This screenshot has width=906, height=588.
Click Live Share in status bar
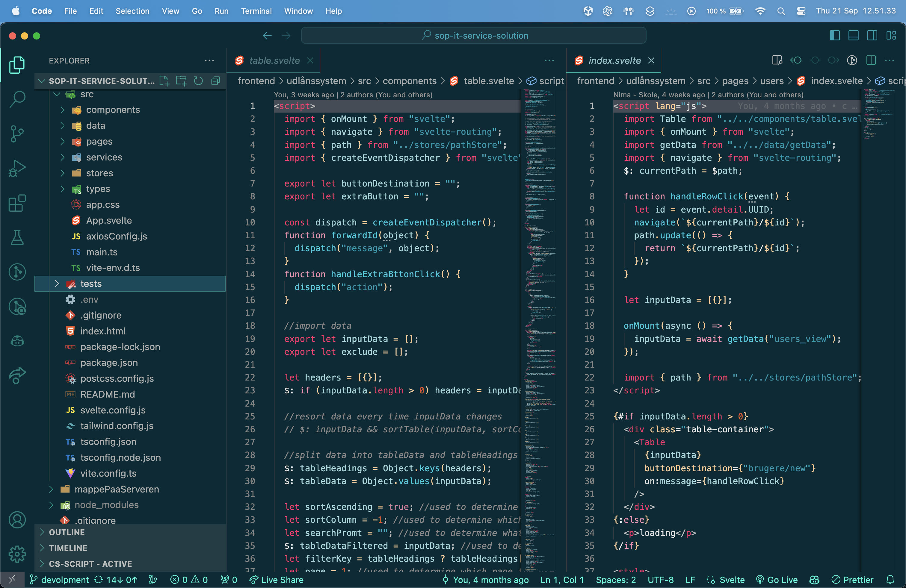click(277, 580)
